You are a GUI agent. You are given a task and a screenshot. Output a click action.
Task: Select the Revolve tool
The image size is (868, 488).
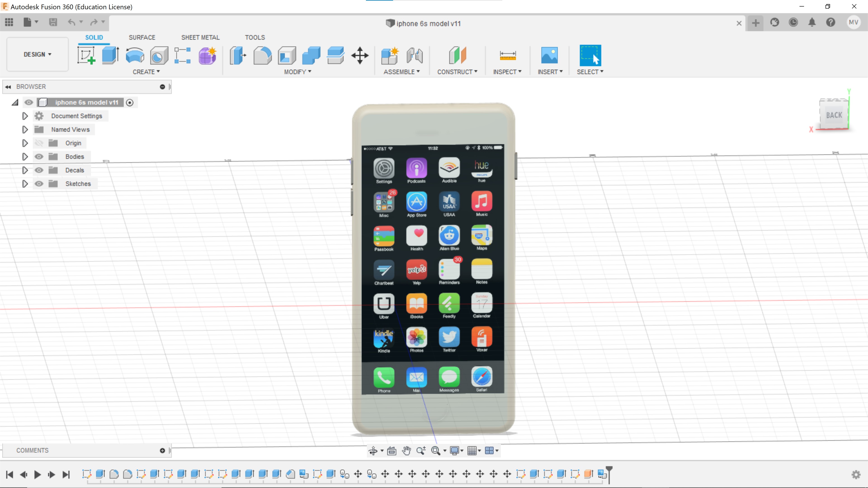[135, 55]
